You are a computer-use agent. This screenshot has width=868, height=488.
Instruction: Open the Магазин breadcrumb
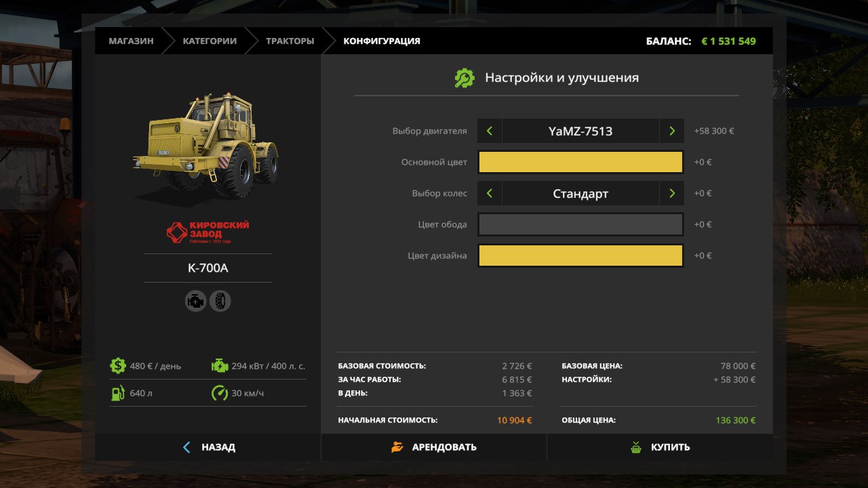pyautogui.click(x=131, y=41)
